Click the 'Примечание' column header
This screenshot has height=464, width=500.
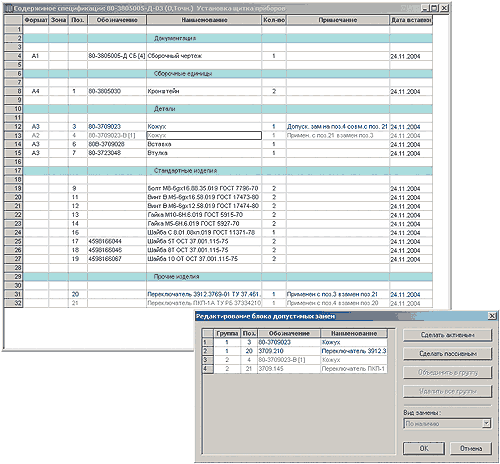pyautogui.click(x=338, y=20)
